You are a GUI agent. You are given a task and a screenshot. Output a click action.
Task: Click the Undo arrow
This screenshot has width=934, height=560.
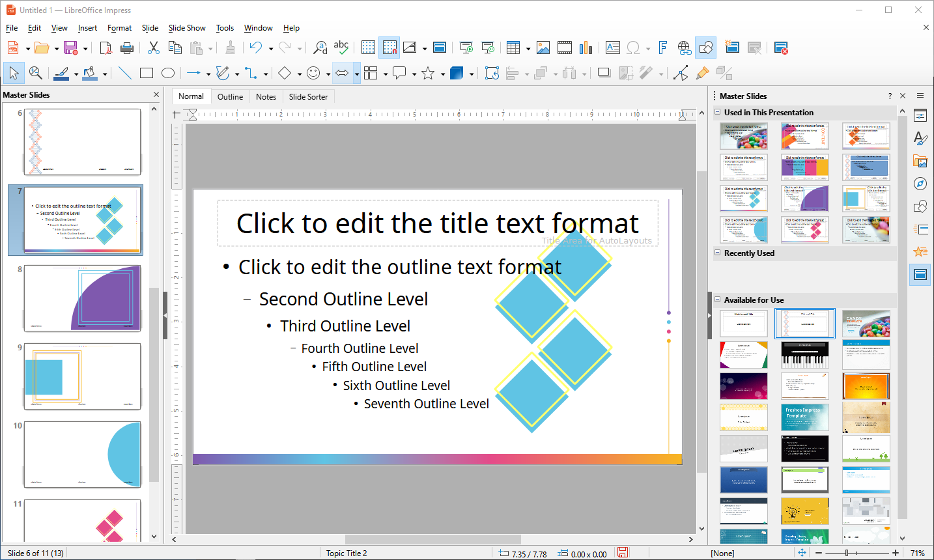256,48
